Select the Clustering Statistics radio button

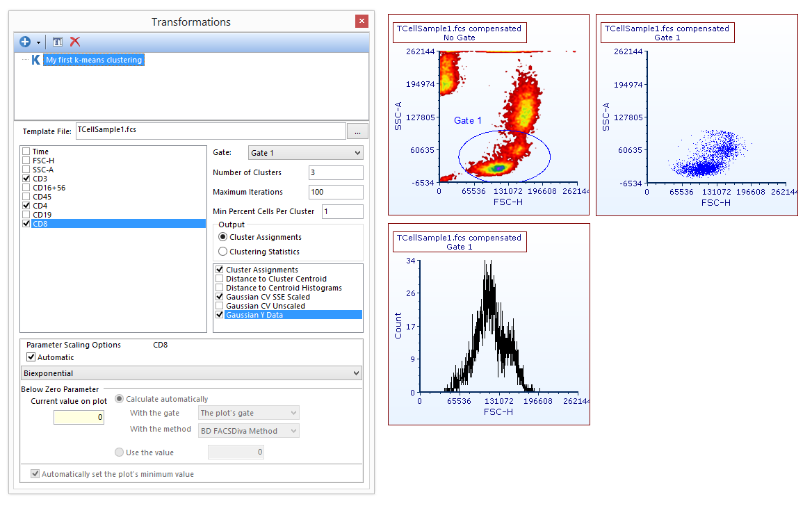[223, 252]
